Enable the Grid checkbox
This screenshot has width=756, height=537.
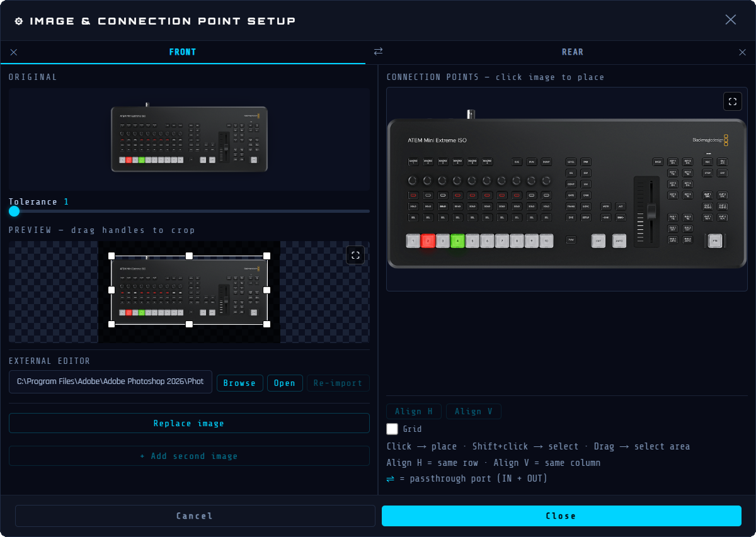coord(392,429)
